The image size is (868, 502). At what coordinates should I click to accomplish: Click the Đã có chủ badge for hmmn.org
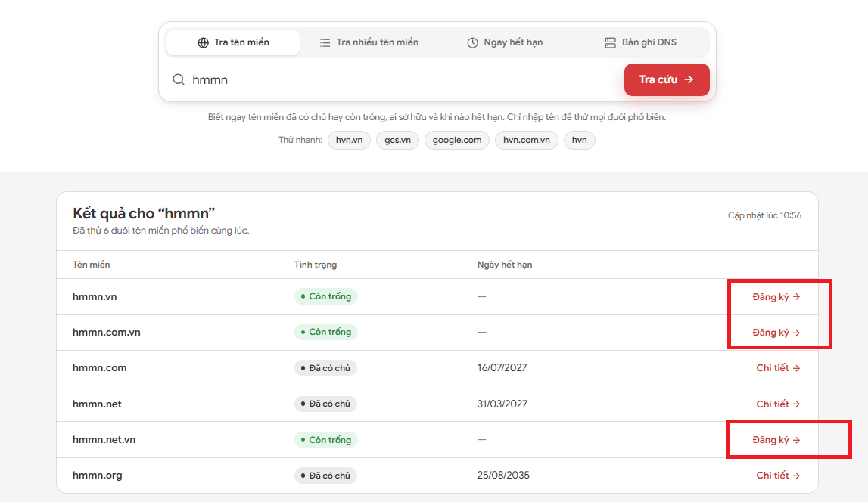tap(325, 476)
